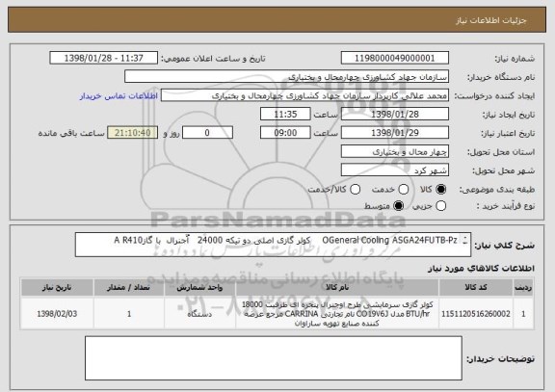
Task: Select the خدمت radio button
Action: point(403,190)
